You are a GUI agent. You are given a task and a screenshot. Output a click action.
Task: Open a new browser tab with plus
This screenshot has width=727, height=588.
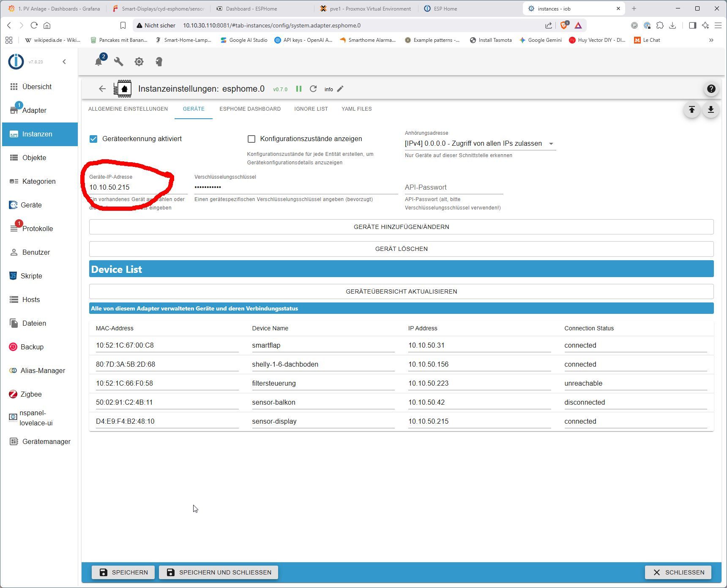tap(634, 8)
